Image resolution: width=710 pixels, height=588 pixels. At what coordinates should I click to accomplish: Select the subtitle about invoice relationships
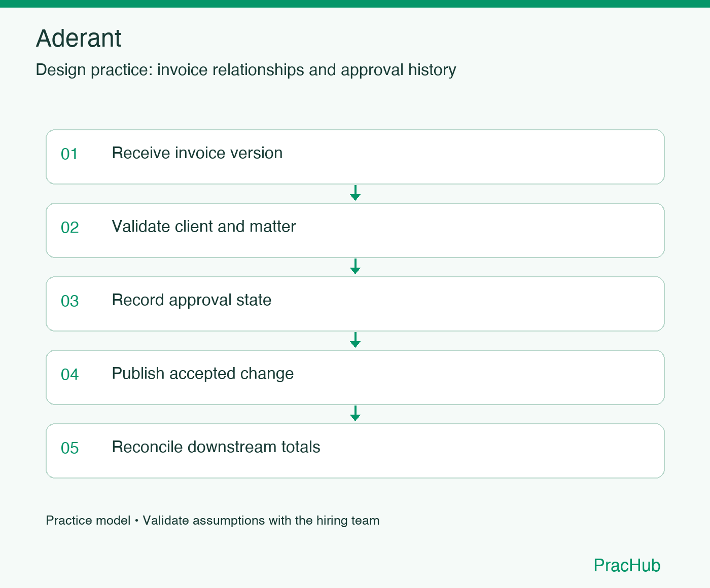[246, 70]
